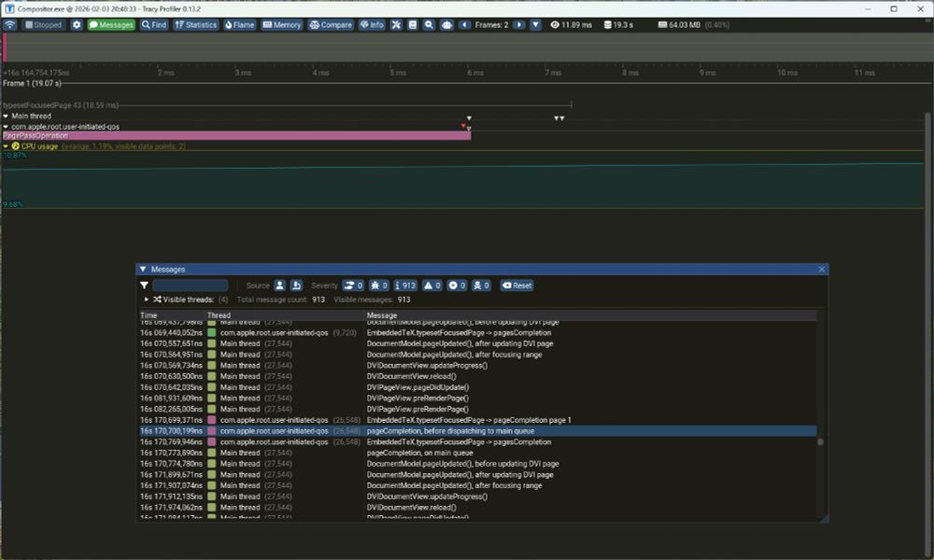Toggle the info severity filter showing 913

[x=405, y=286]
